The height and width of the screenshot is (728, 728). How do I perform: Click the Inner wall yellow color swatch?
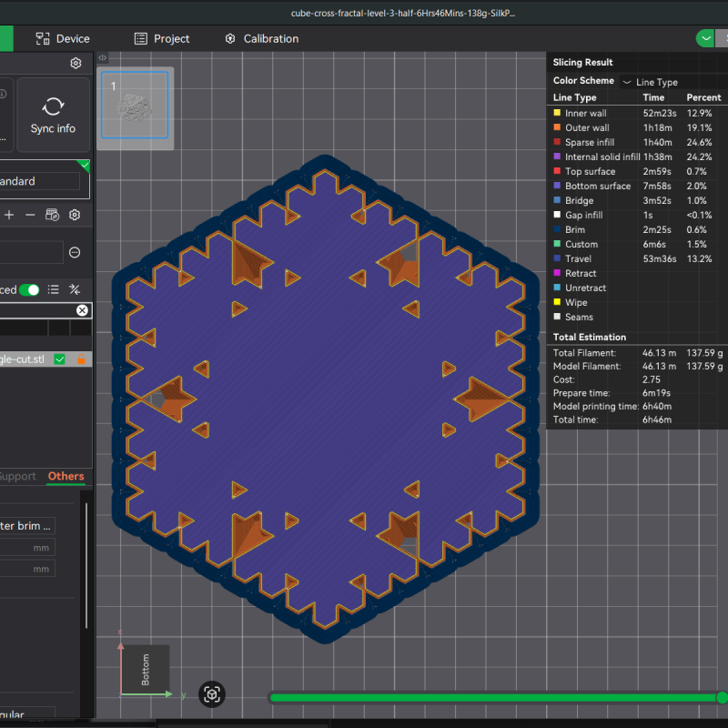(557, 113)
